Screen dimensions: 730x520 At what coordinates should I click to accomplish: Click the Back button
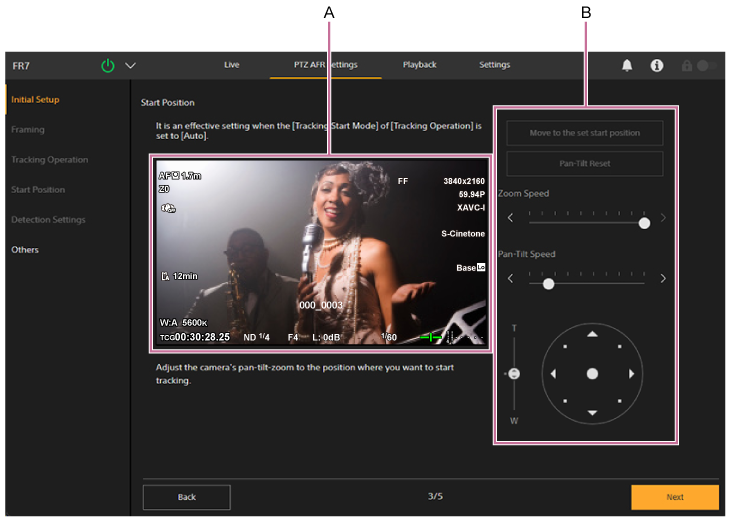tap(186, 497)
